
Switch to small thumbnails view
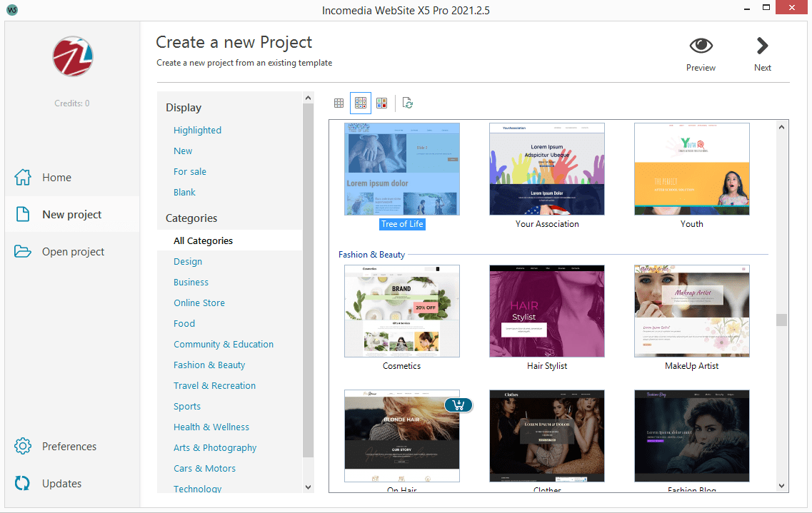(x=339, y=103)
